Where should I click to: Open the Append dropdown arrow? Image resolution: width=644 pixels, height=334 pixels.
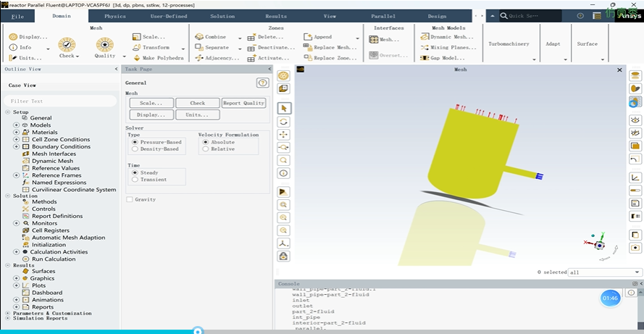coord(357,38)
